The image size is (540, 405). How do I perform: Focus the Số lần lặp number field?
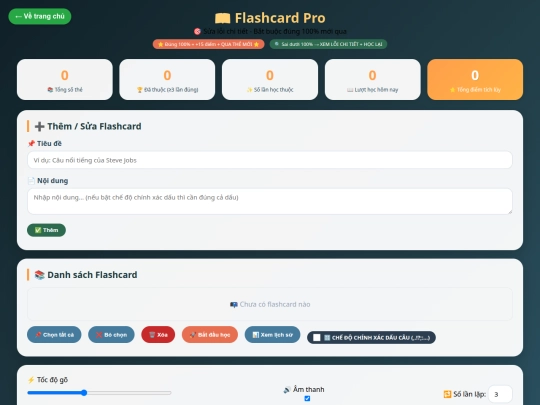coord(500,394)
